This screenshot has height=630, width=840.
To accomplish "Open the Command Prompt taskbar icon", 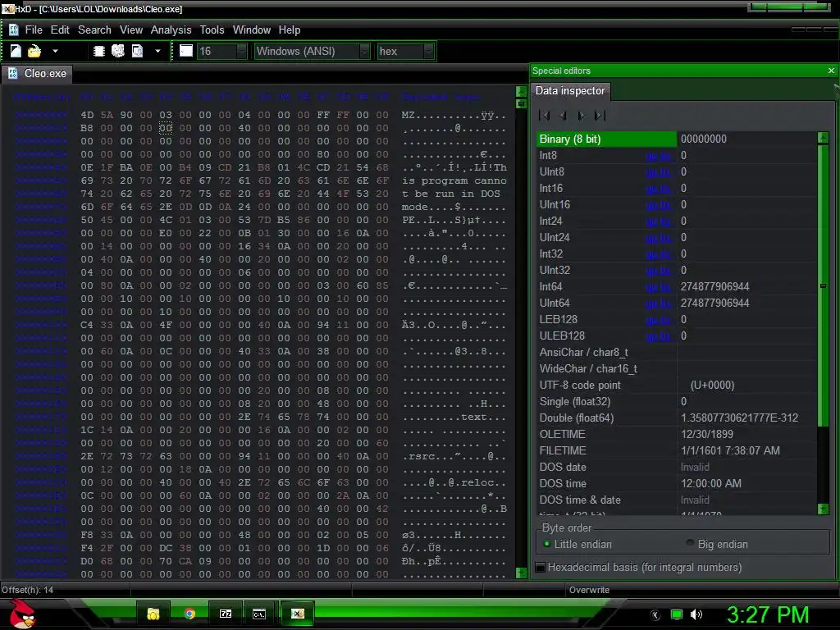I will tap(259, 614).
